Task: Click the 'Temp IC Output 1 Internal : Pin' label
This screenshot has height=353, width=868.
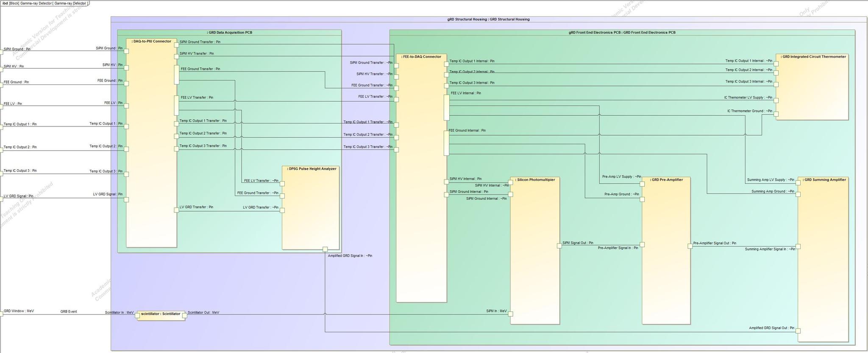Action: click(x=472, y=61)
